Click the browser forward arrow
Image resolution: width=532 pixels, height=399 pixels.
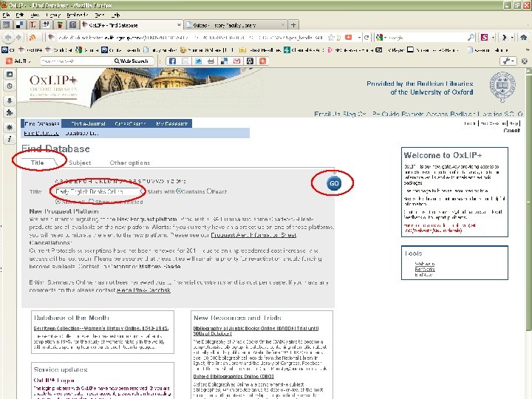[x=18, y=38]
